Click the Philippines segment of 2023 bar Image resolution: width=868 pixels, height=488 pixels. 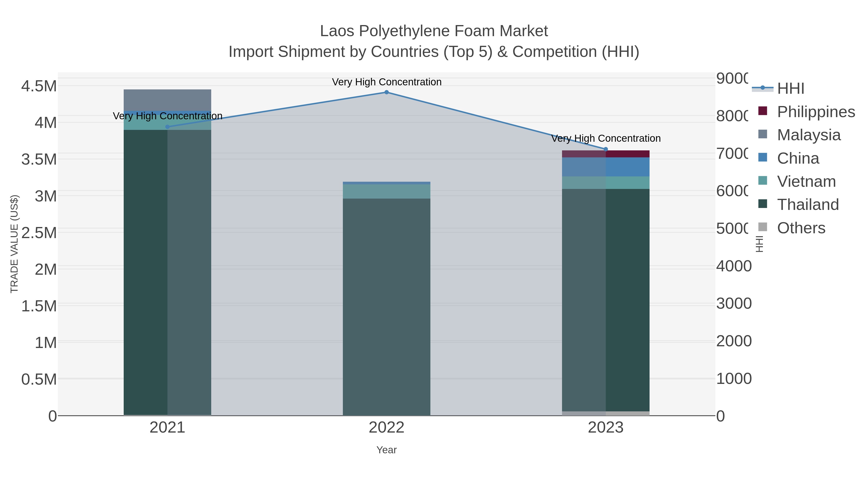pos(605,154)
